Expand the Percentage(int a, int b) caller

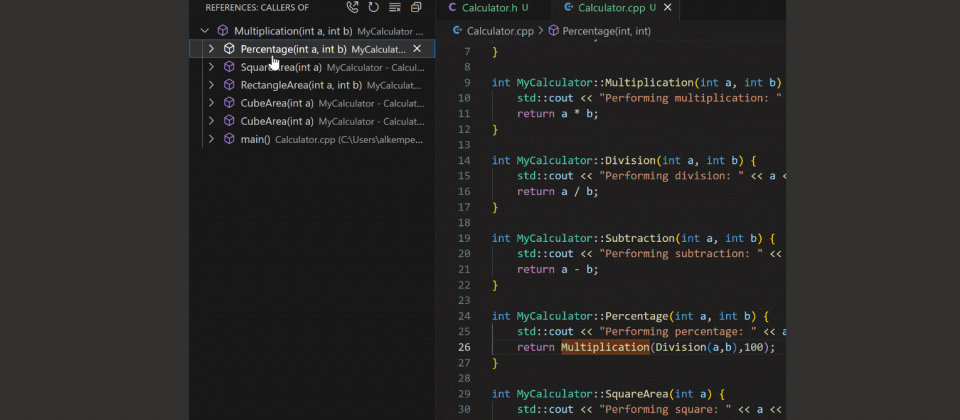(211, 49)
